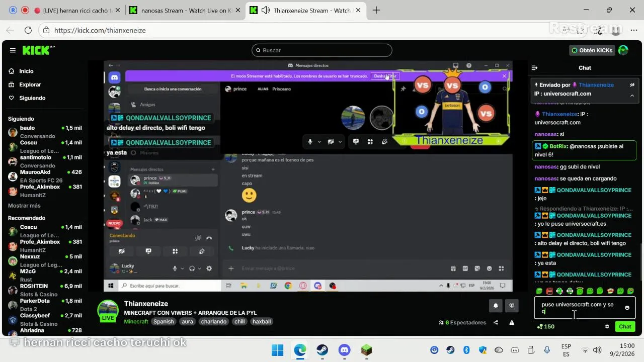Screen dimensions: 644x362
Task: Open the Kick hamburger sidebar menu
Action: click(13, 50)
